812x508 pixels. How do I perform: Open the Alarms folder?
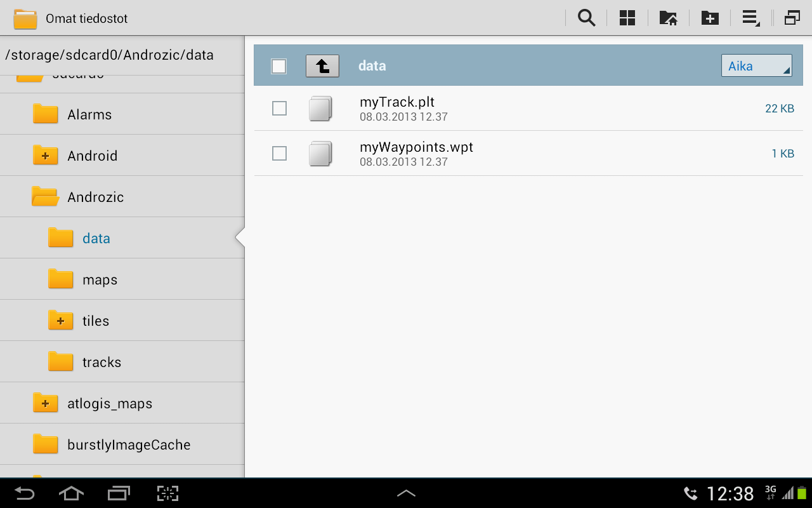coord(122,114)
